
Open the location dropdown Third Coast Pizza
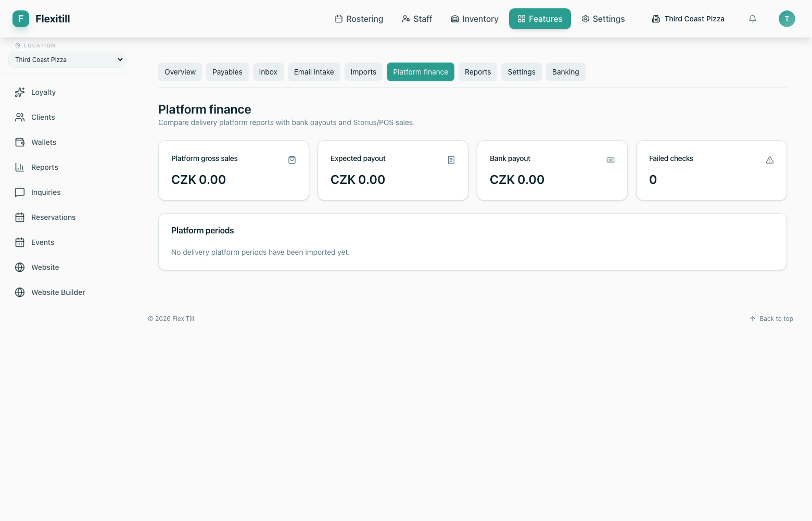(x=67, y=60)
